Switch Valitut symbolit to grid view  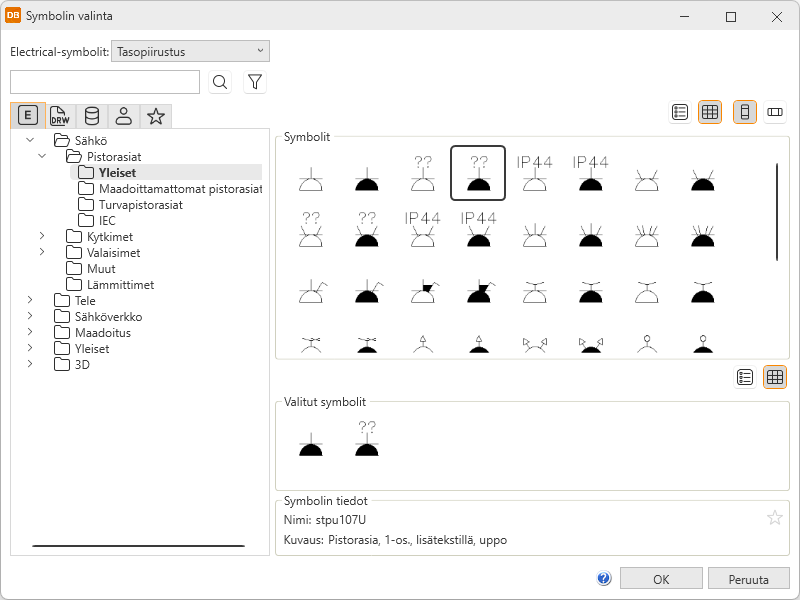tap(774, 377)
